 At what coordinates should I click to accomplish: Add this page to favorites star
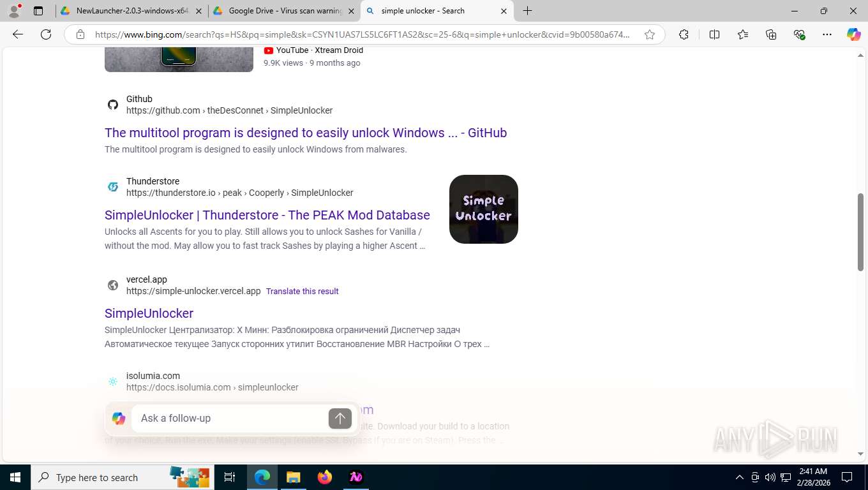[650, 34]
